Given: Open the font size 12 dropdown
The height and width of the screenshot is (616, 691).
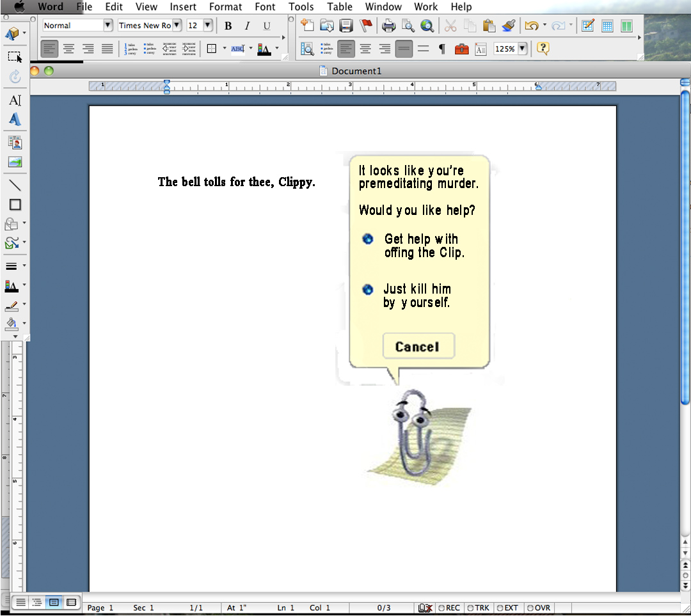Looking at the screenshot, I should pos(207,25).
